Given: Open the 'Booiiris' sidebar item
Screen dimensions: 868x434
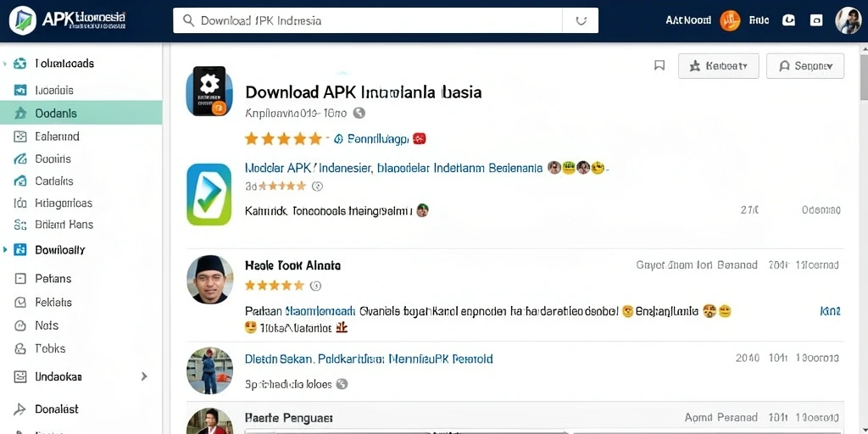Looking at the screenshot, I should (x=53, y=159).
